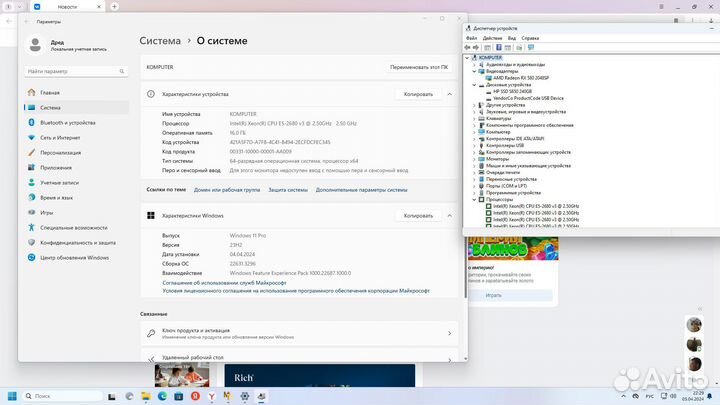Image resolution: width=720 pixels, height=405 pixels.
Task: Select Порты (COM и LPT) tree item
Action: pos(506,186)
